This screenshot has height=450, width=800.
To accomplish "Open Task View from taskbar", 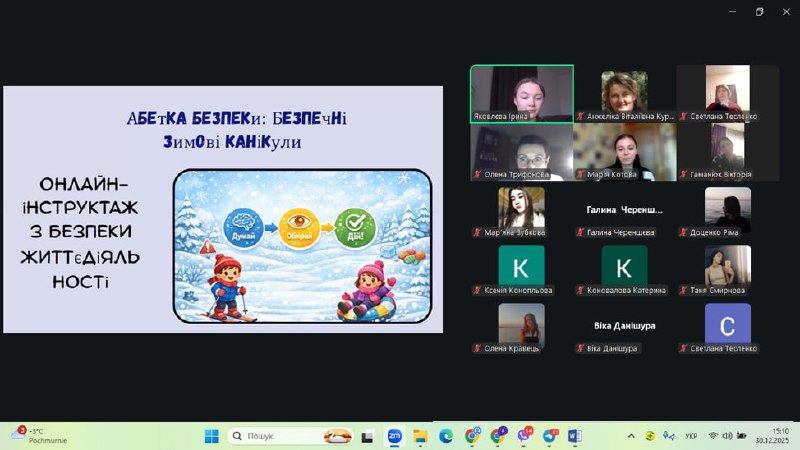I will click(x=367, y=437).
